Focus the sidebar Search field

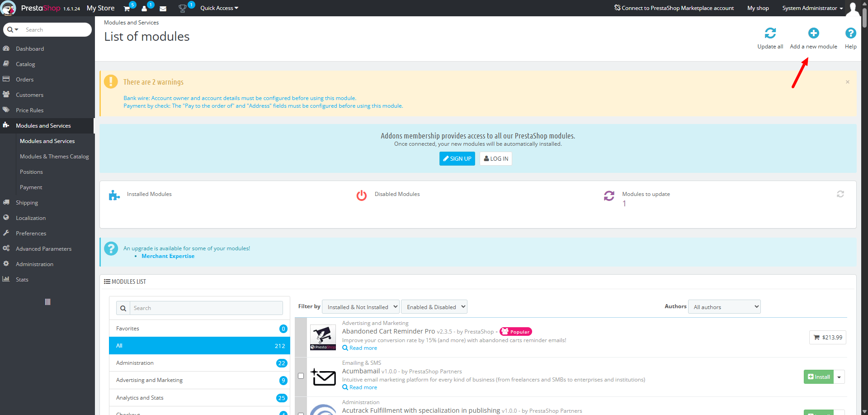pyautogui.click(x=57, y=30)
